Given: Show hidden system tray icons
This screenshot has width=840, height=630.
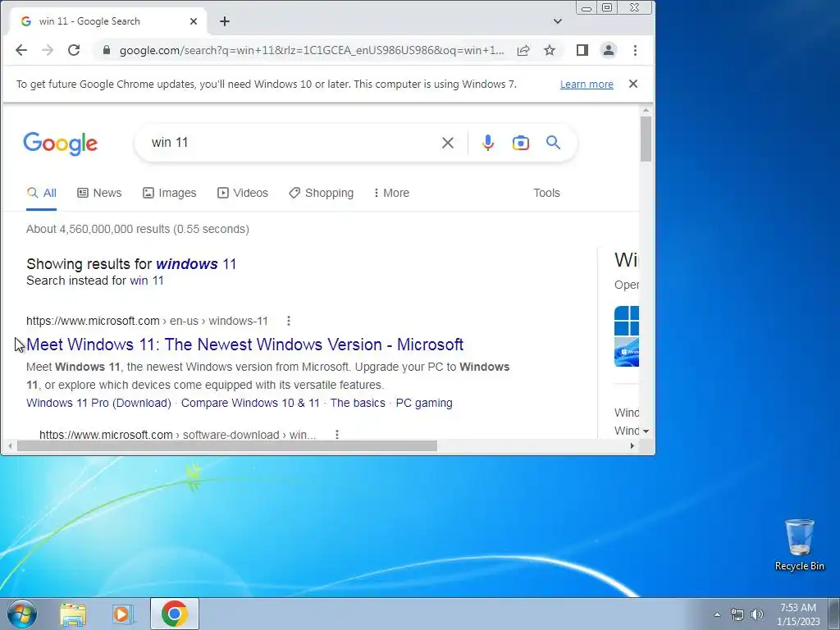Looking at the screenshot, I should 717,614.
